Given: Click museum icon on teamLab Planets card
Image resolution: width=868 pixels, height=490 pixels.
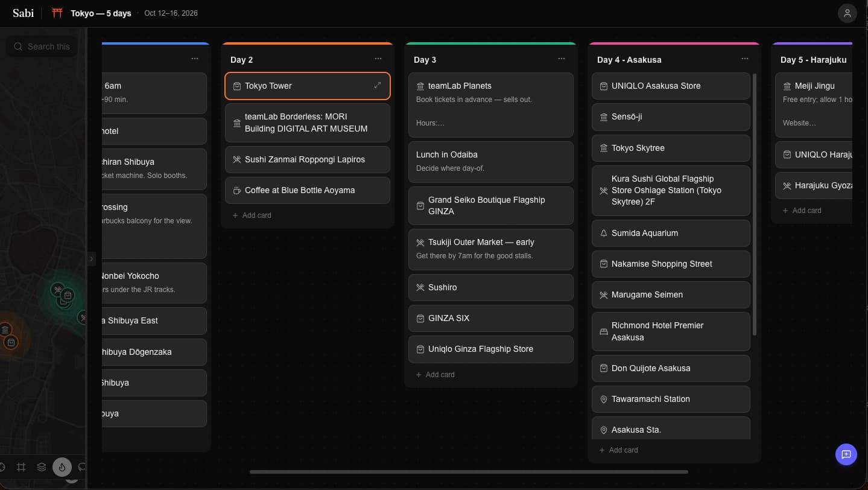Looking at the screenshot, I should 420,86.
